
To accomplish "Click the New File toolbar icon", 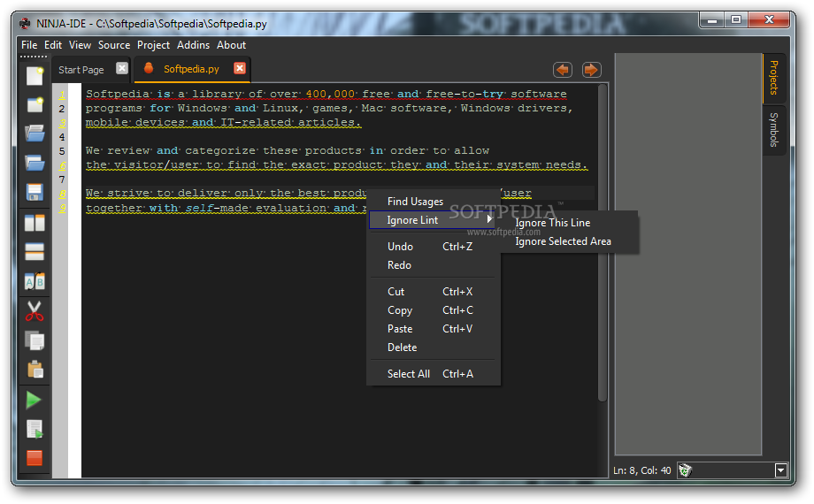I will [x=35, y=76].
